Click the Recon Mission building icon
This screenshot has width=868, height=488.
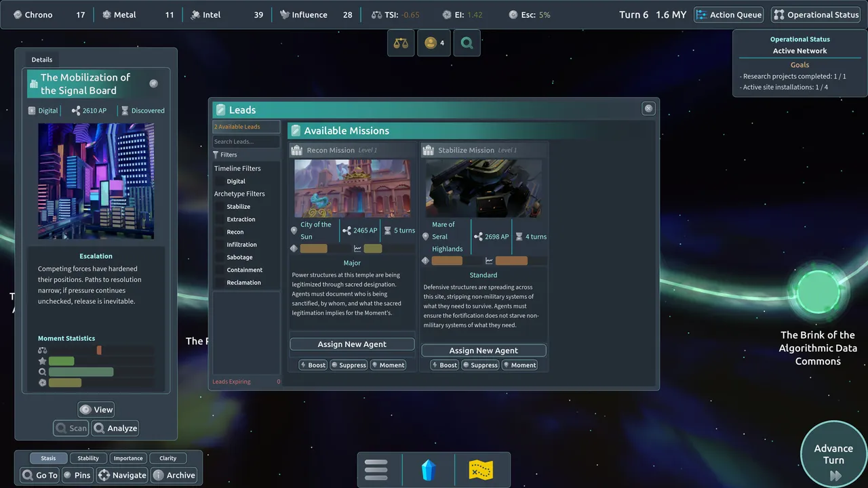pyautogui.click(x=296, y=150)
